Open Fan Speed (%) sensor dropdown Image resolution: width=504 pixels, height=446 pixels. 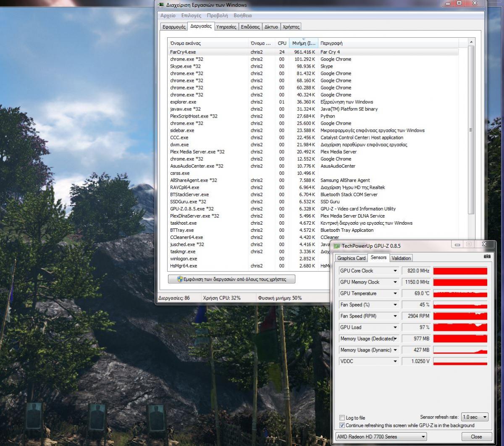pyautogui.click(x=395, y=305)
